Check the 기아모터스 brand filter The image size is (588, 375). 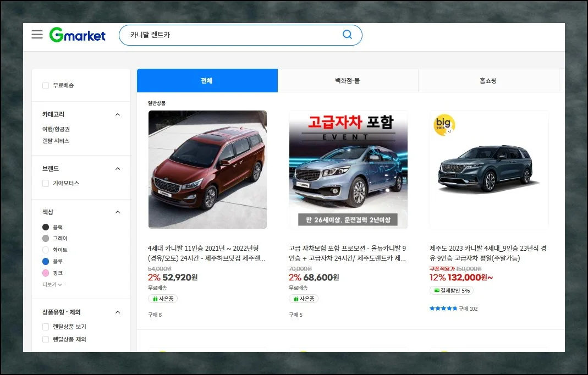click(46, 183)
